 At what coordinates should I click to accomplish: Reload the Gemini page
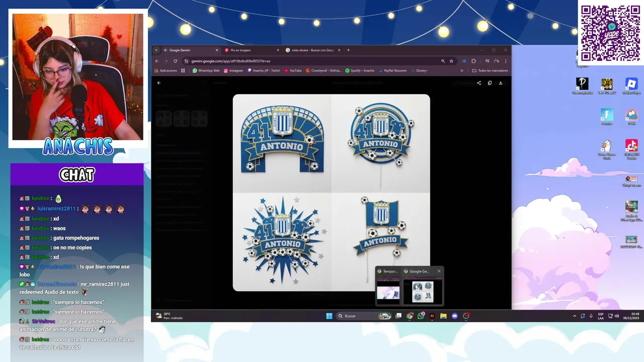click(175, 61)
